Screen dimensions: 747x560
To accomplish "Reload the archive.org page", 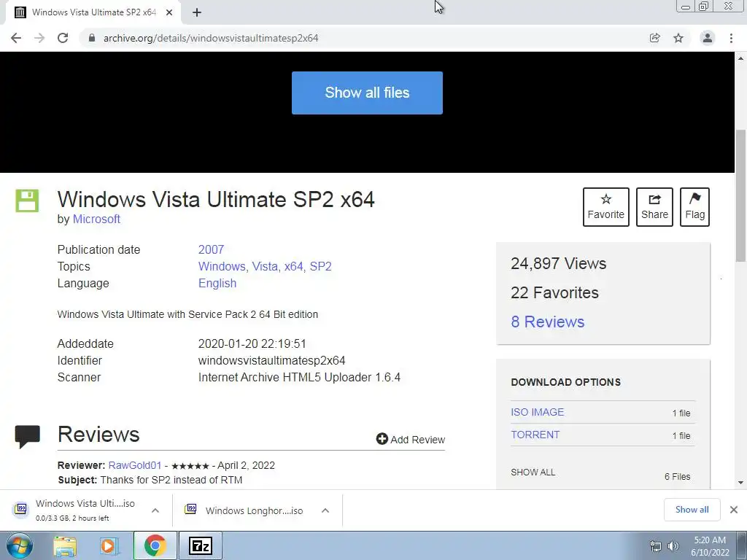I will click(x=63, y=38).
